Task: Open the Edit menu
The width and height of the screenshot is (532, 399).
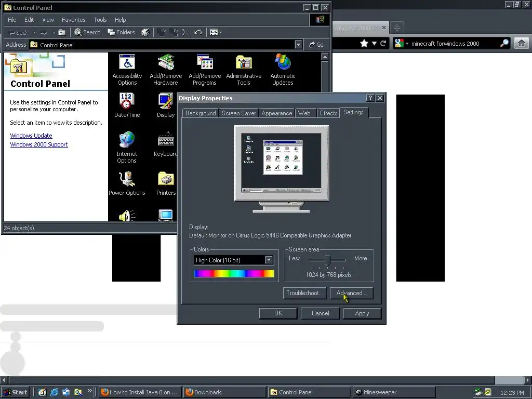Action: 29,20
